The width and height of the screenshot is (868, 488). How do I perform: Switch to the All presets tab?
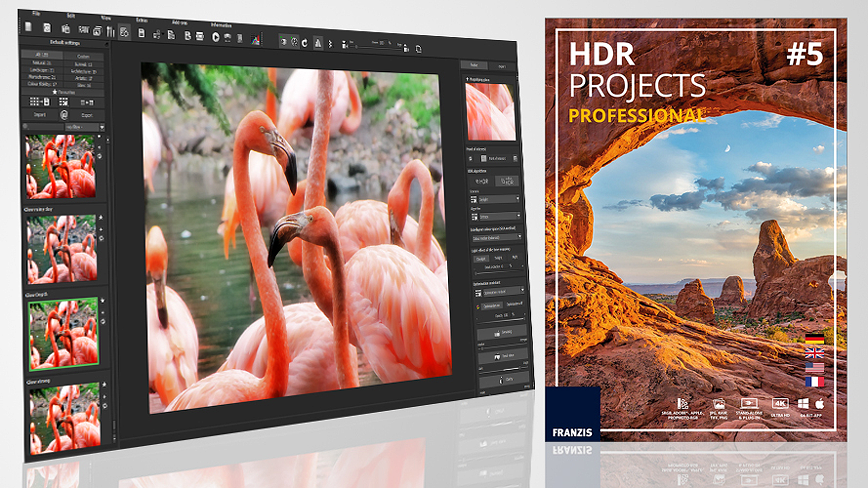[x=41, y=54]
